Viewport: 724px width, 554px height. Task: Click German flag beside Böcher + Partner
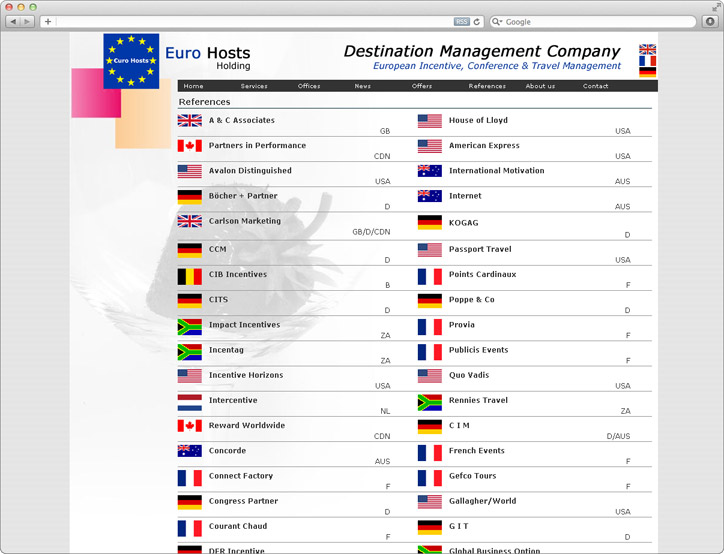coord(190,197)
